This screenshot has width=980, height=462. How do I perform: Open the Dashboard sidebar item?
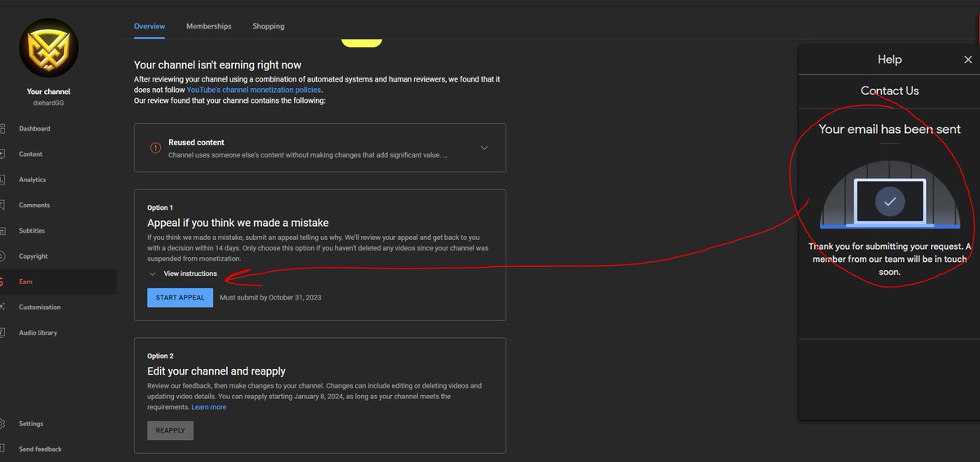(34, 128)
